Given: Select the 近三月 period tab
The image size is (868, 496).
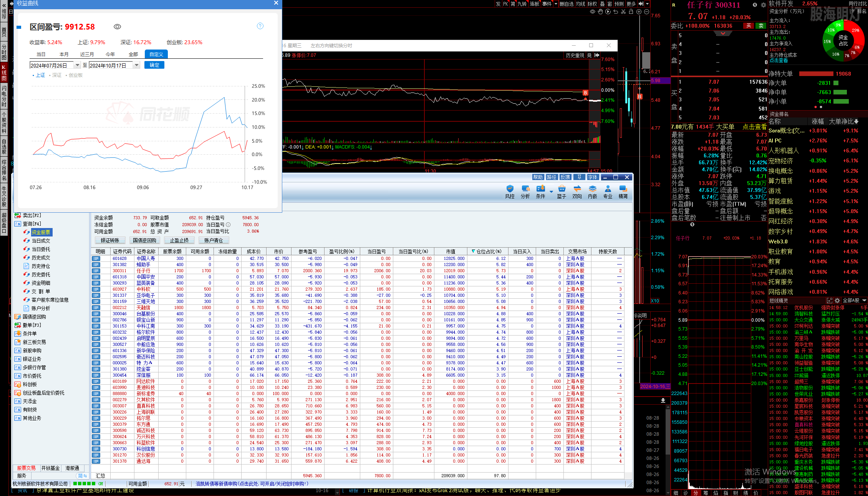Looking at the screenshot, I should pyautogui.click(x=87, y=55).
